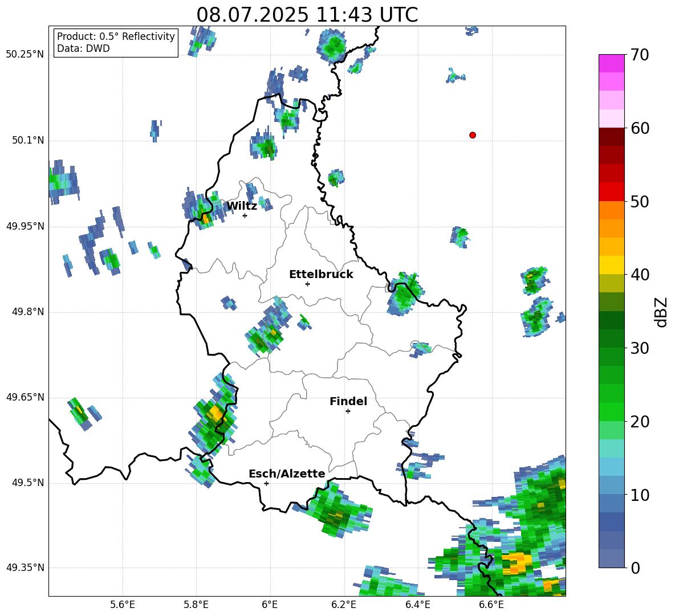Click the 49.5°N latitude label
This screenshot has width=675, height=616.
(28, 483)
